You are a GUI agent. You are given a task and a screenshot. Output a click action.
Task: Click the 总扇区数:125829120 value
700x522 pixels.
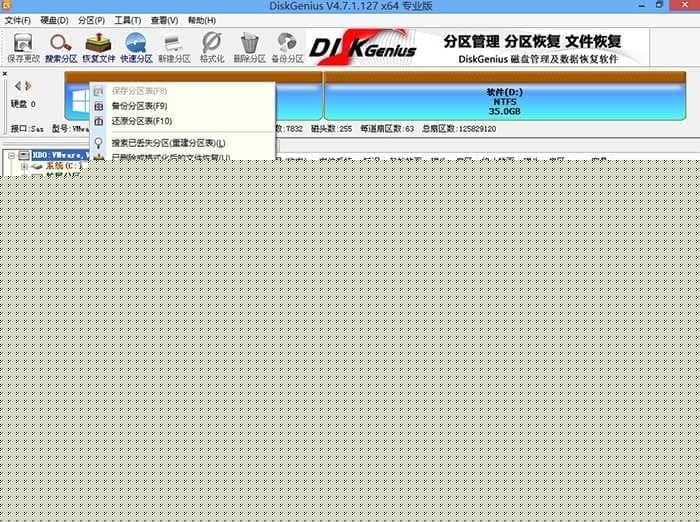[459, 129]
